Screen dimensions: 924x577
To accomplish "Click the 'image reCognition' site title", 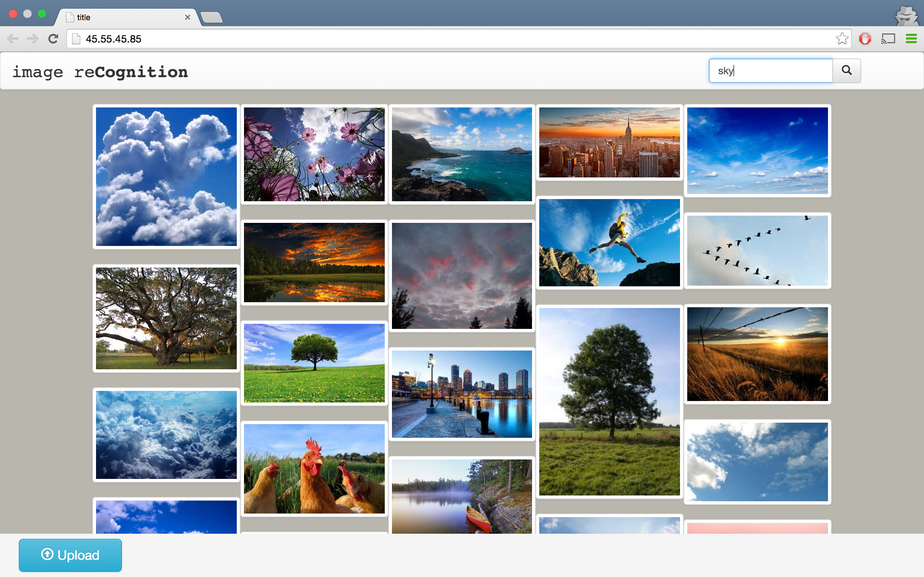I will tap(100, 72).
